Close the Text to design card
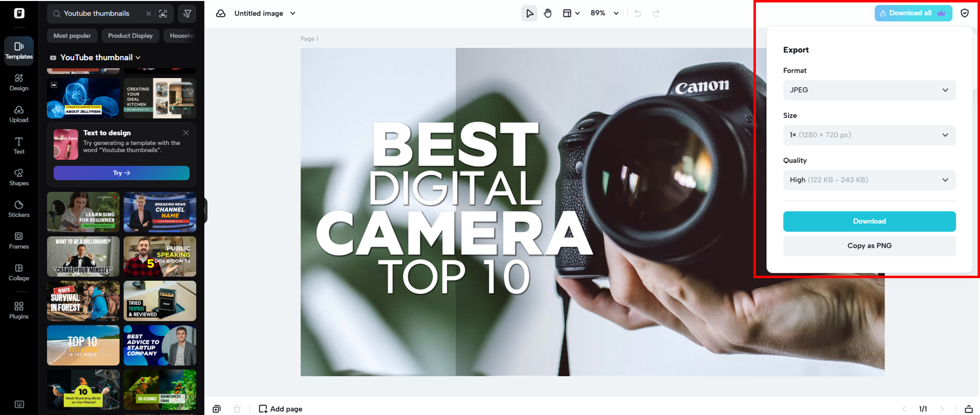This screenshot has height=415, width=980. point(186,133)
